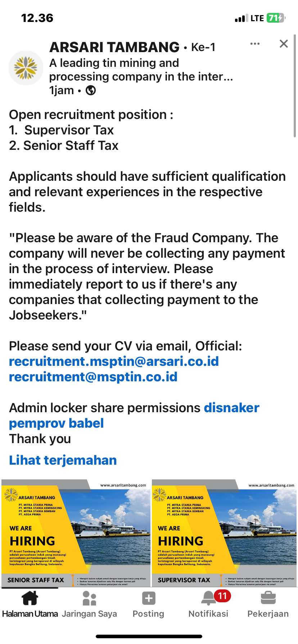Viewport: 298px width, 644px height.
Task: Open Senior Staff Tax hiring image
Action: pos(76,533)
